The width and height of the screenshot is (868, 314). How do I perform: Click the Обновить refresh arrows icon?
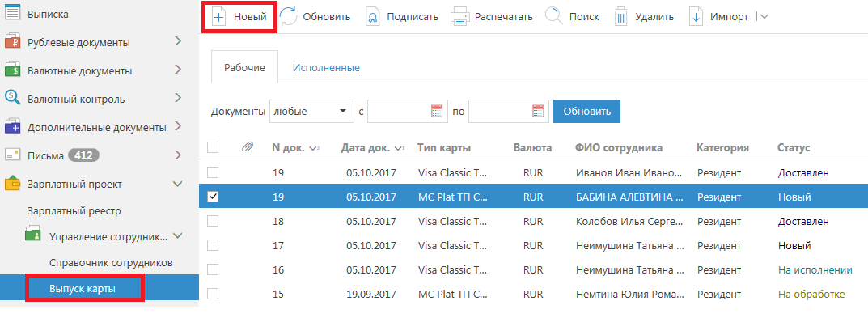289,17
